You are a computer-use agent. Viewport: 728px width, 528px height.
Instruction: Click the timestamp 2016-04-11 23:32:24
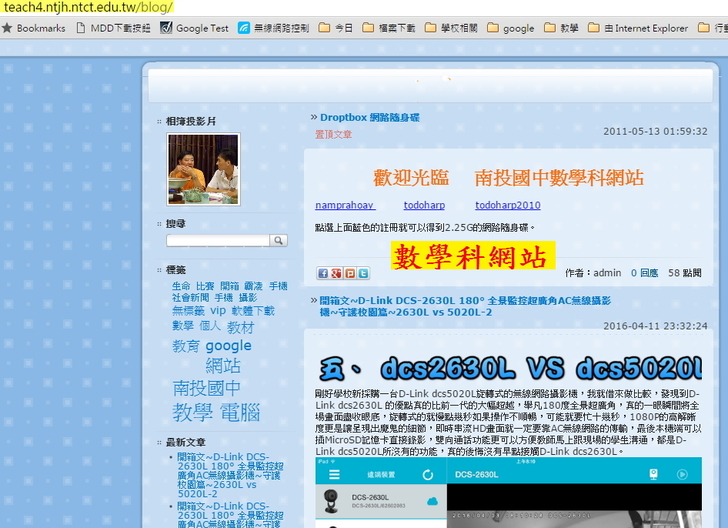pyautogui.click(x=655, y=326)
